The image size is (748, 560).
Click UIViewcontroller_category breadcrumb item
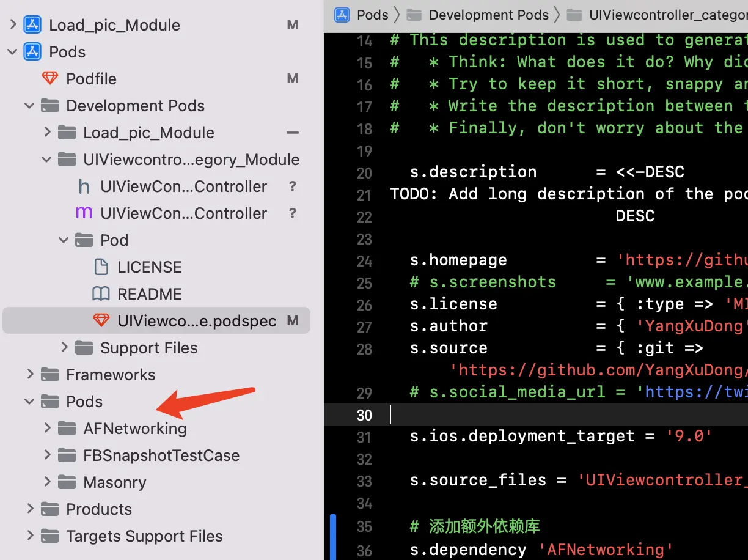click(x=668, y=15)
